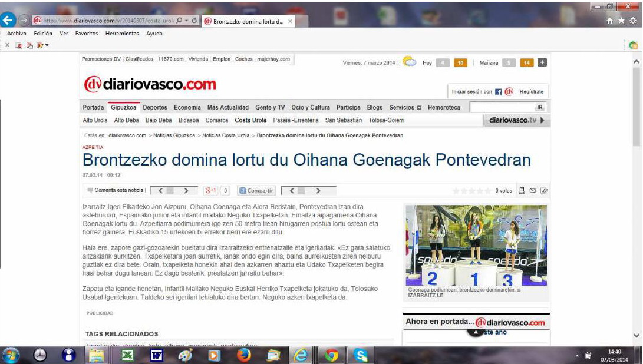Viewport: 643px width, 364px height.
Task: Click the print article icon
Action: coord(521,191)
